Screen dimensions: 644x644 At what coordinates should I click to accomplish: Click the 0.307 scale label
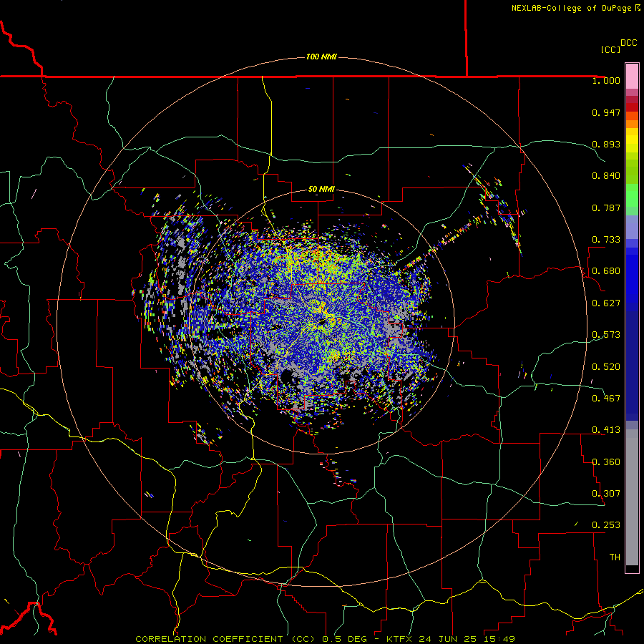(606, 494)
